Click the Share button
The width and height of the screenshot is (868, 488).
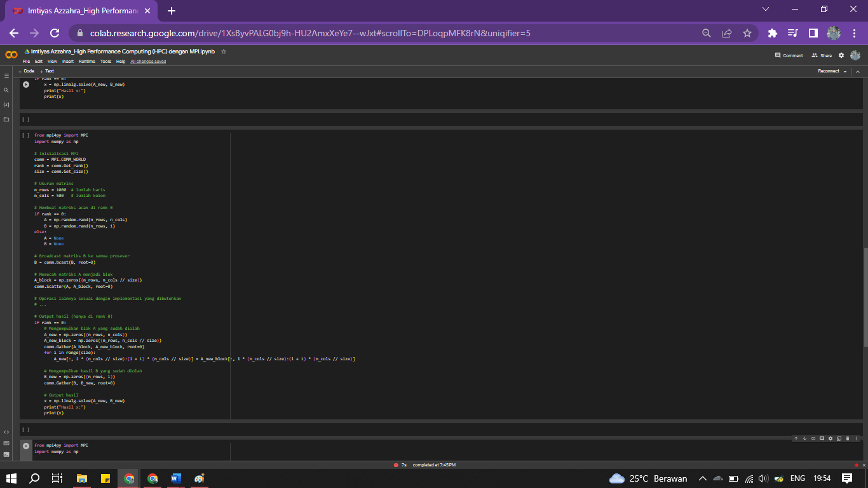click(822, 55)
